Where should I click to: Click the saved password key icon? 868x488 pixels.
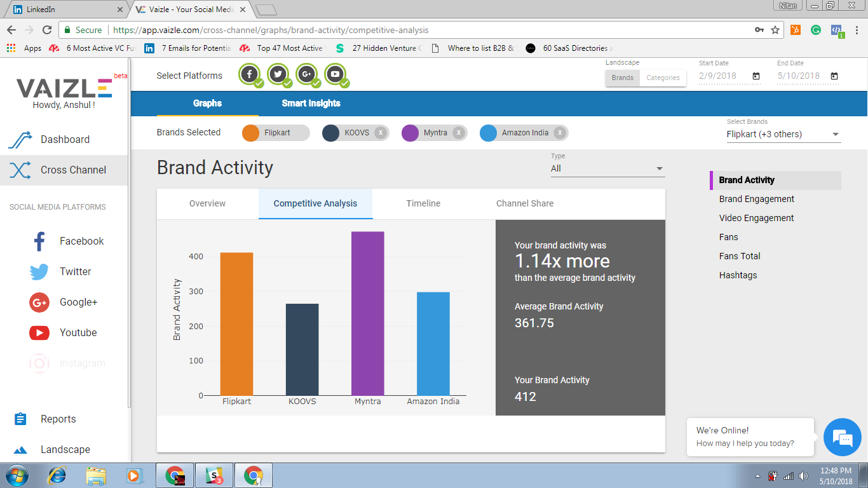pyautogui.click(x=759, y=30)
